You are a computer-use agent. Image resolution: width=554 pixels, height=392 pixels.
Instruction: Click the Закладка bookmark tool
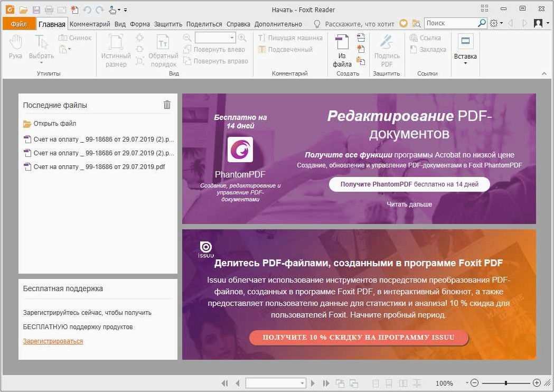[x=428, y=50]
